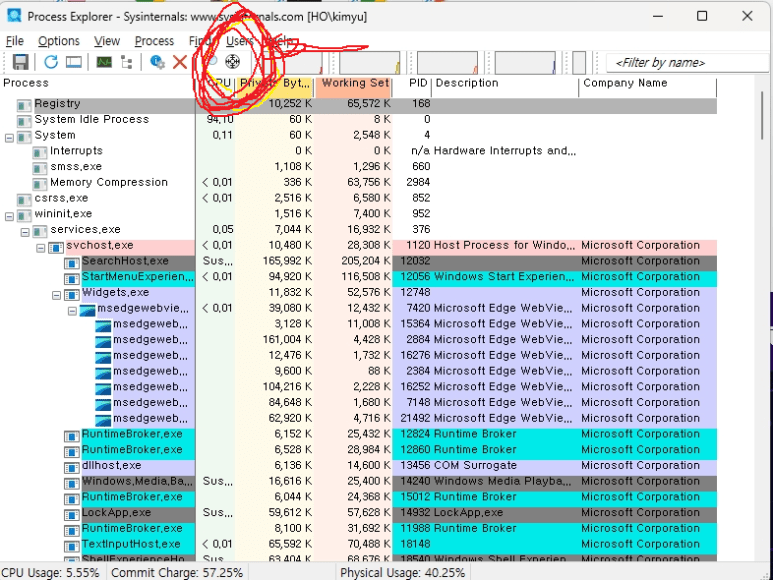Image resolution: width=773 pixels, height=580 pixels.
Task: Open System Information graph icon
Action: tap(104, 62)
